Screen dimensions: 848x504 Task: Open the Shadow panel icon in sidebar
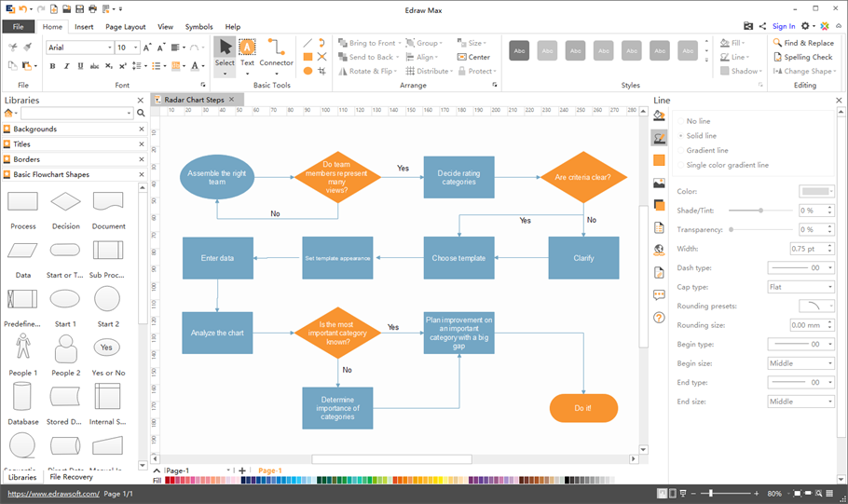659,205
